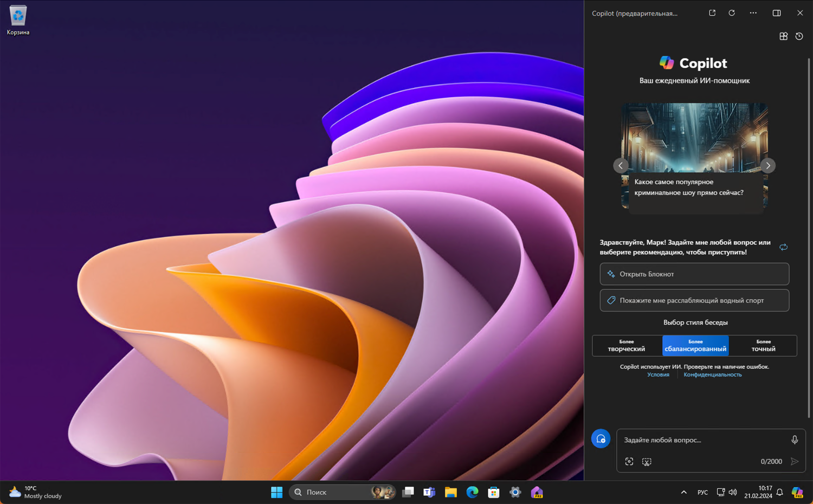
Task: Show previous carousel suggestion card
Action: click(x=621, y=166)
